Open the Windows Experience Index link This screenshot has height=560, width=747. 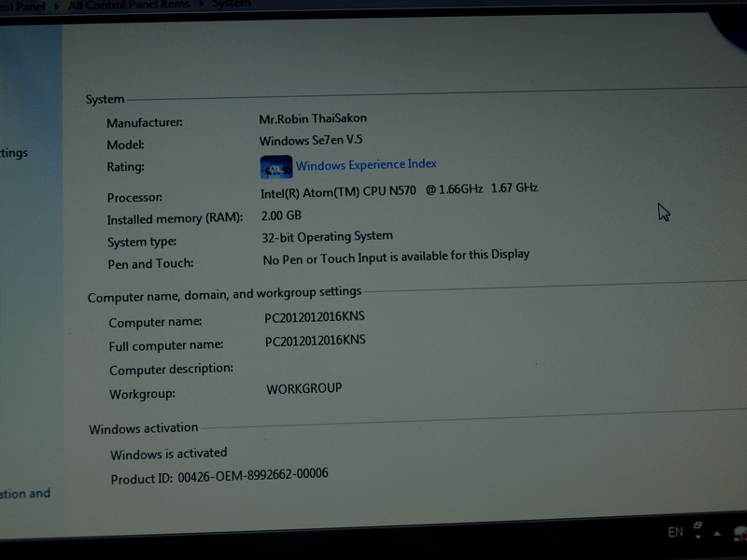pyautogui.click(x=366, y=165)
